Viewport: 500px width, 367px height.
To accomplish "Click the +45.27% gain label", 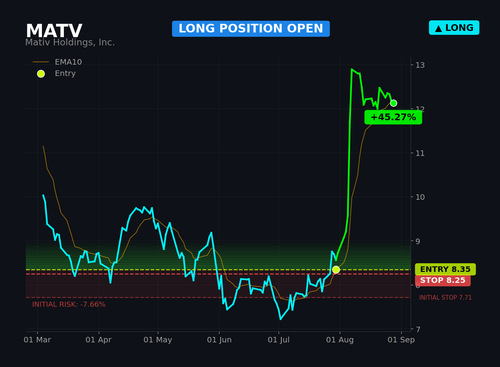I will point(393,117).
